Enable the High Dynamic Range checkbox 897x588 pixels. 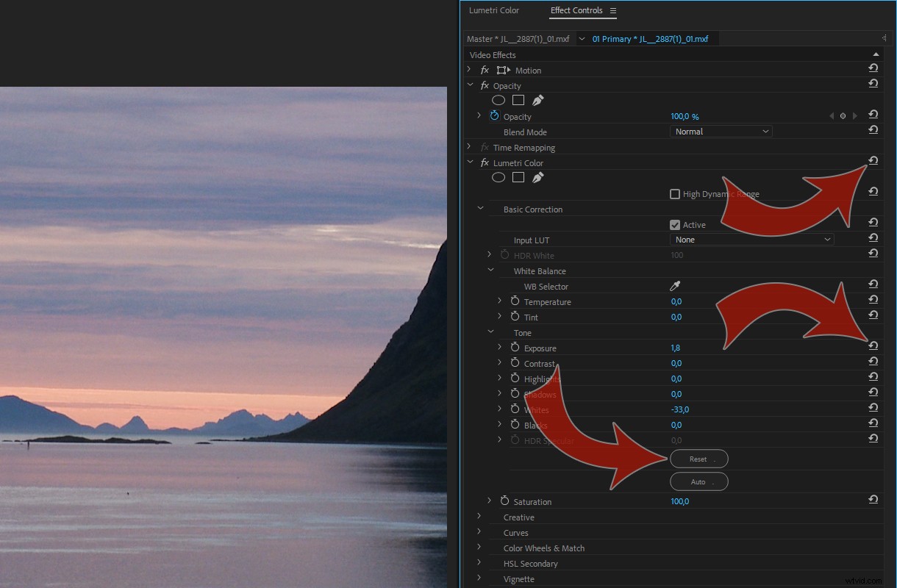(675, 194)
